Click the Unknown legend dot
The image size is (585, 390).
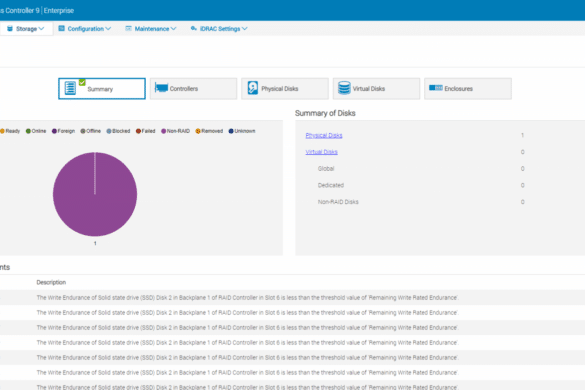tap(231, 131)
